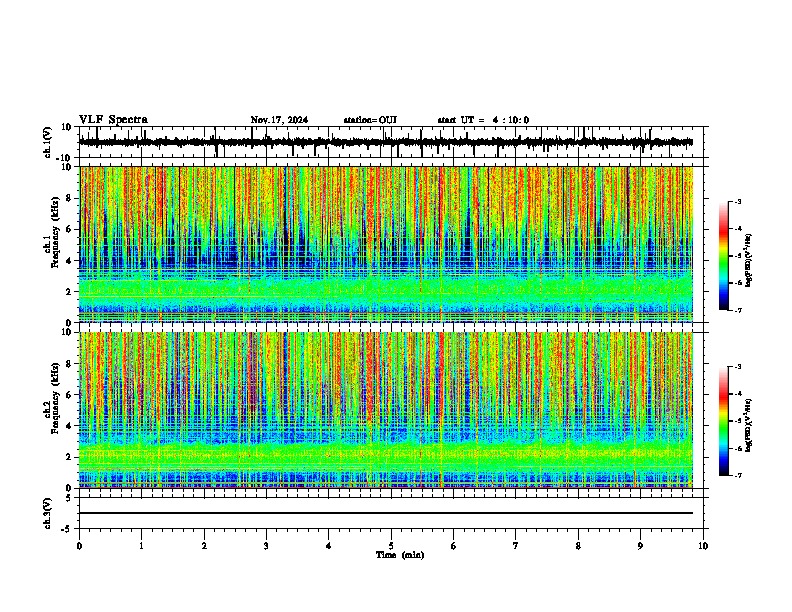This screenshot has height=612, width=792.
Task: Select the "Nov.17, 2024" date text
Action: (x=279, y=120)
